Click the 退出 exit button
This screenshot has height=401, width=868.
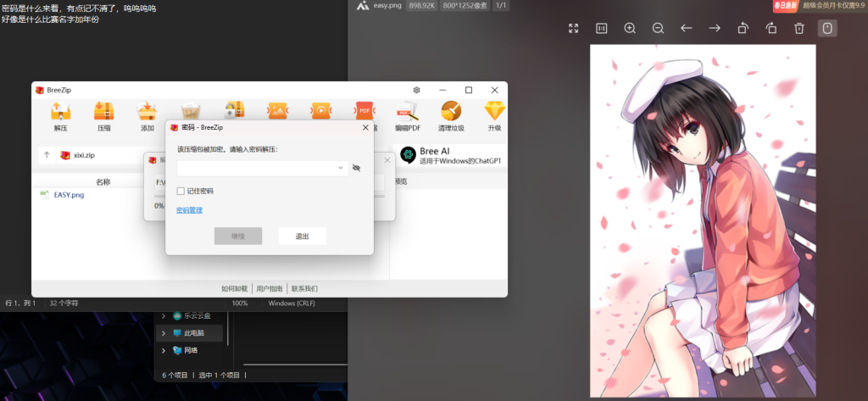[x=303, y=236]
